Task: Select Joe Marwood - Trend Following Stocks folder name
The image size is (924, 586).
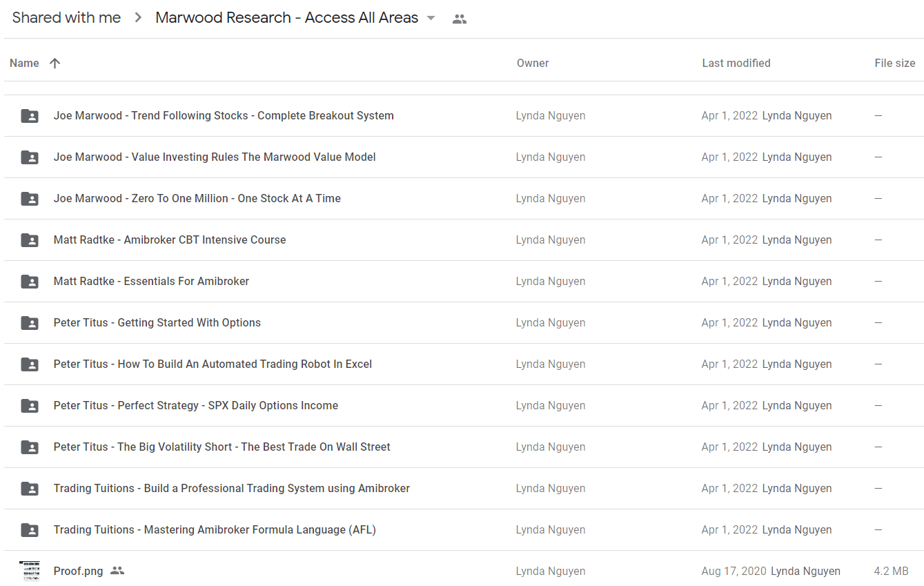Action: (224, 116)
